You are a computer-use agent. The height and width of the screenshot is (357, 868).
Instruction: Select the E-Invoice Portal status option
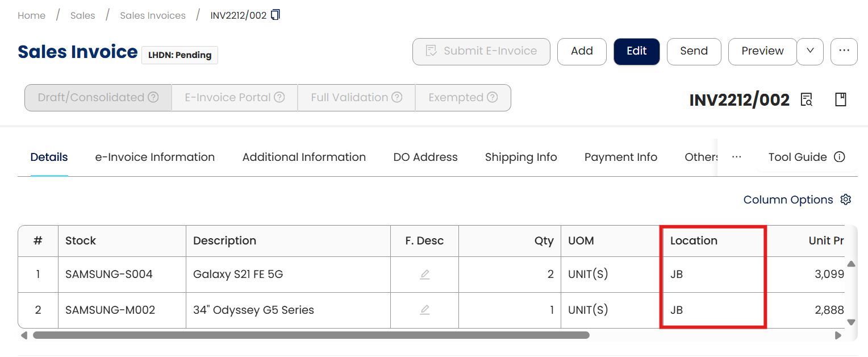tap(234, 98)
